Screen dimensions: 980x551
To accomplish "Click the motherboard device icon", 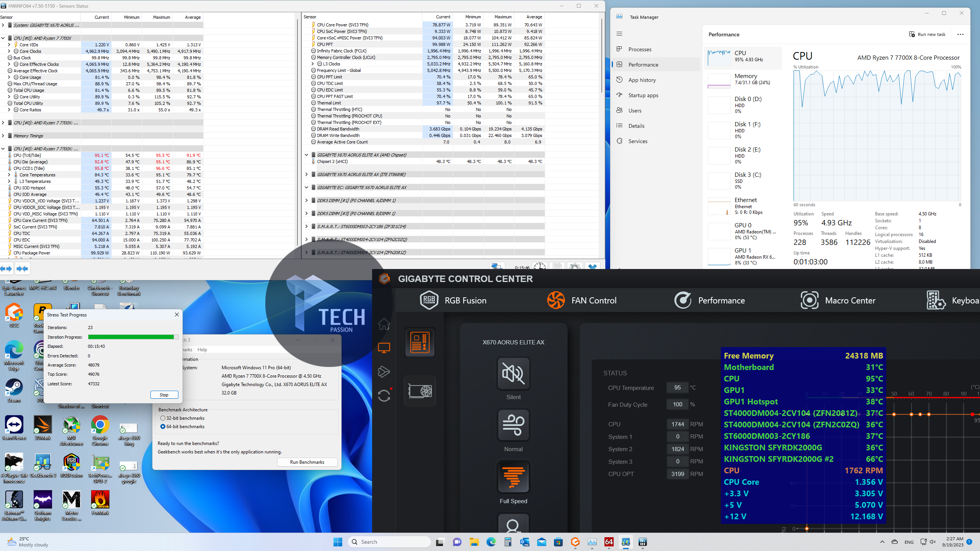I will click(x=420, y=342).
